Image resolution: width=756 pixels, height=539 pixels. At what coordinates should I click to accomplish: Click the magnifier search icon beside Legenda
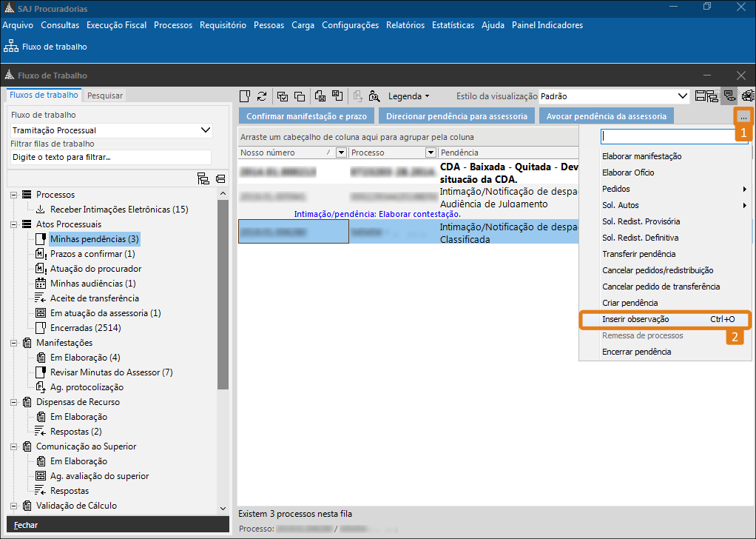click(374, 96)
